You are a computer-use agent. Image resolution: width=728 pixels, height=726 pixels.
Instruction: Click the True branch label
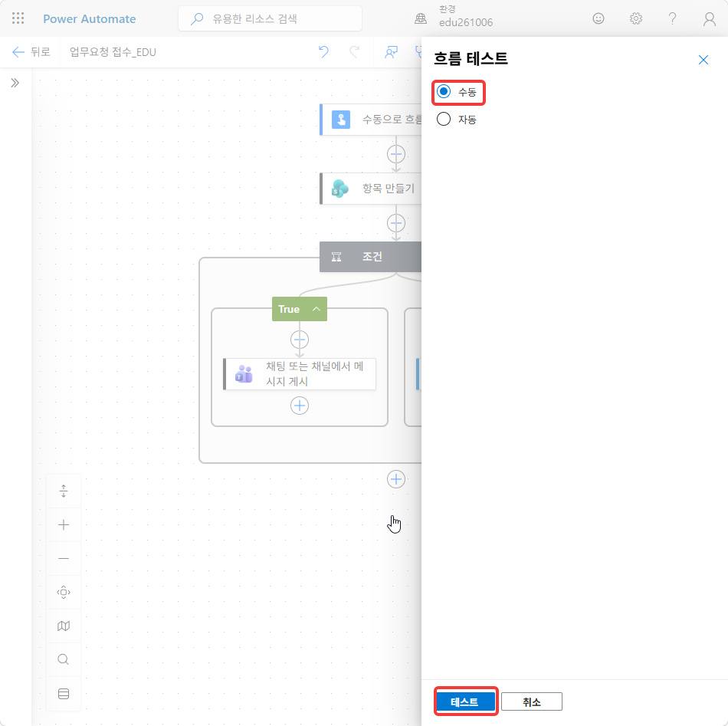[289, 309]
